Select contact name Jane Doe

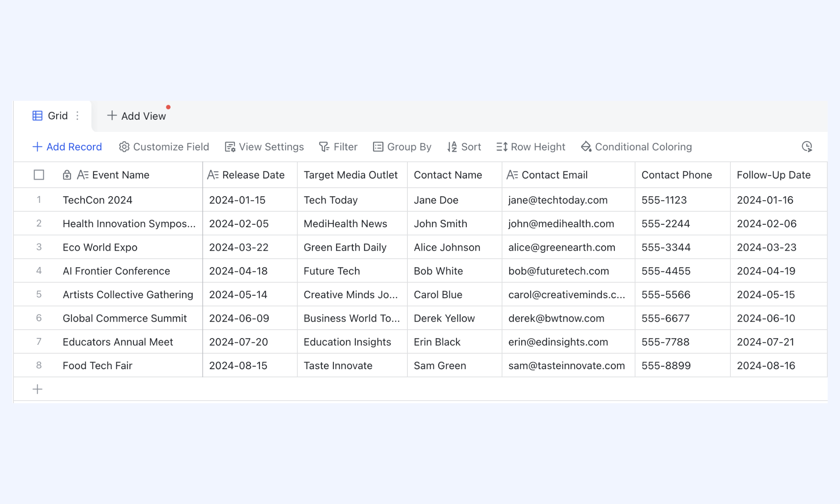click(x=455, y=200)
